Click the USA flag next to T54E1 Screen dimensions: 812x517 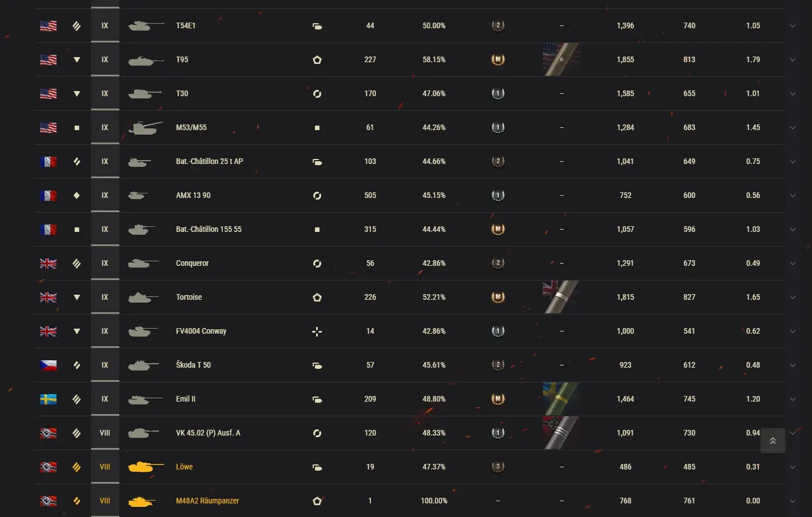point(48,26)
